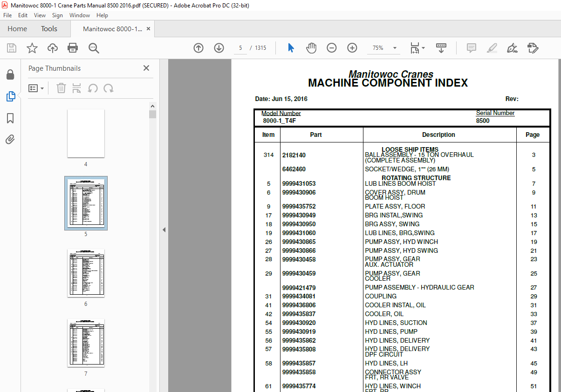Click LUB LINES BOOM HOIST description
This screenshot has height=392, width=561.
[400, 183]
